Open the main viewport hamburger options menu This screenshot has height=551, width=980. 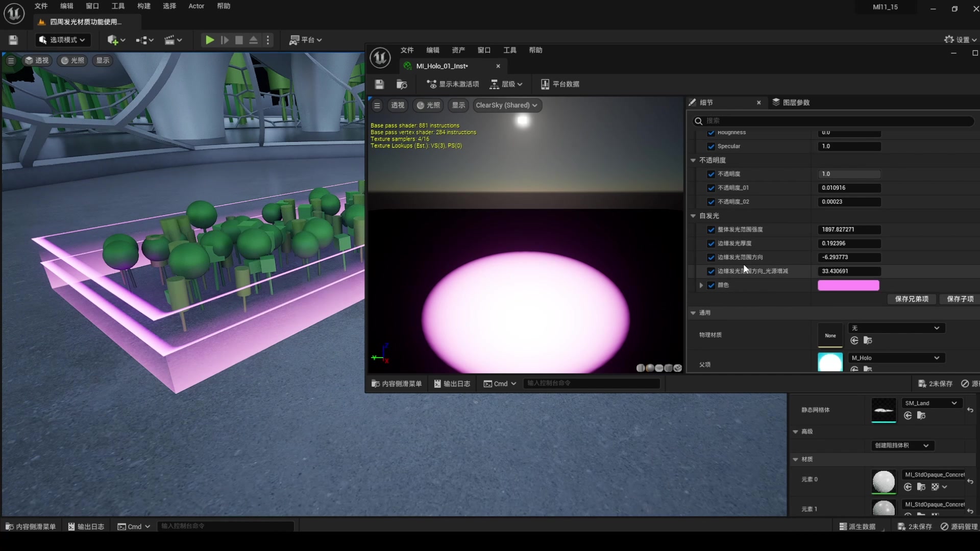[11, 60]
